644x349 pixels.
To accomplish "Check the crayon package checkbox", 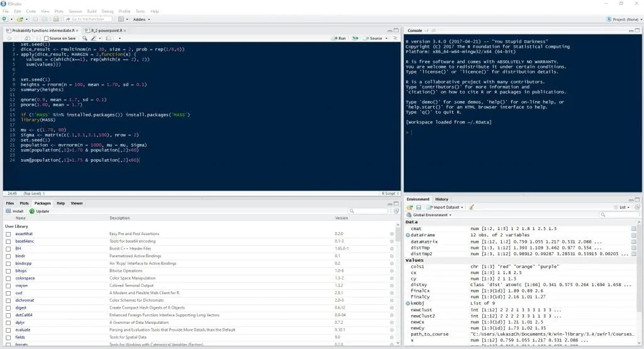I will tap(8, 285).
